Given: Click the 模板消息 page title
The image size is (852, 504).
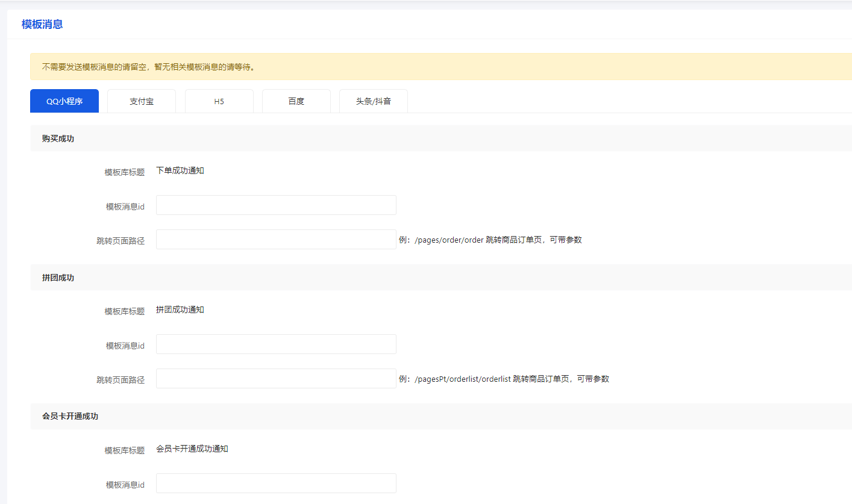Looking at the screenshot, I should point(42,25).
